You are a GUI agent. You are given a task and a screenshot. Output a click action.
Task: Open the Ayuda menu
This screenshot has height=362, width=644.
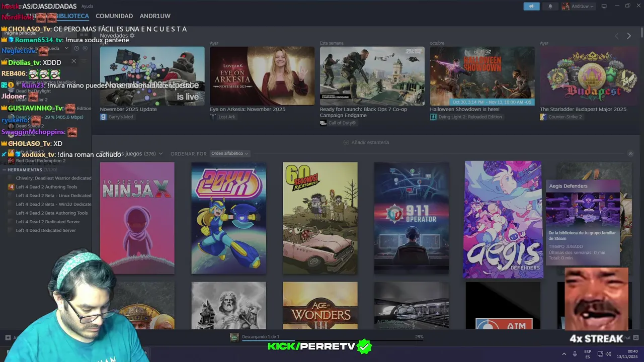87,6
